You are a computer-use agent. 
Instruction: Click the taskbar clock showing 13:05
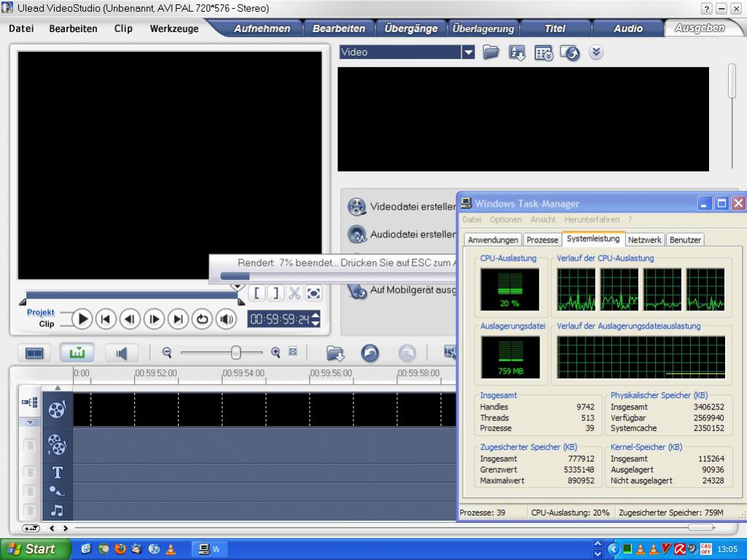tap(727, 549)
